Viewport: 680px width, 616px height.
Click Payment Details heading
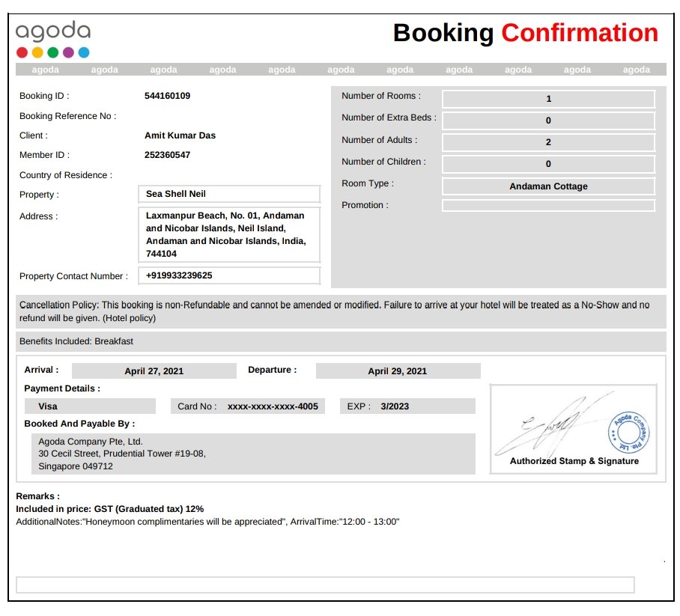click(x=62, y=388)
